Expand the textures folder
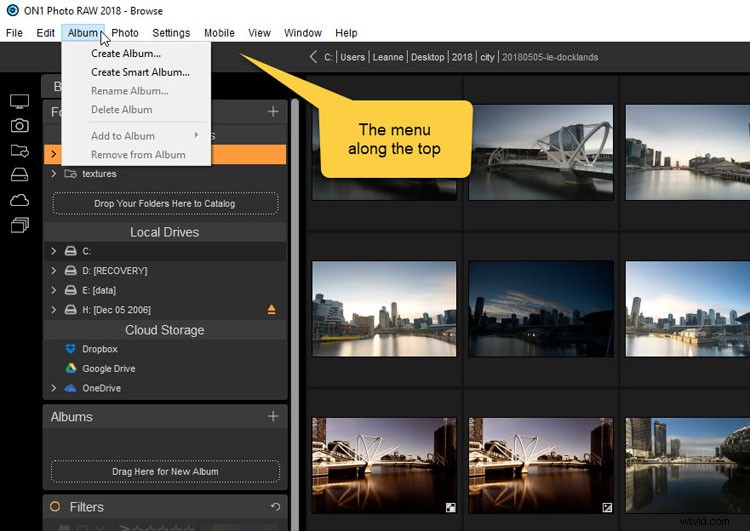Image resolution: width=750 pixels, height=531 pixels. (54, 174)
